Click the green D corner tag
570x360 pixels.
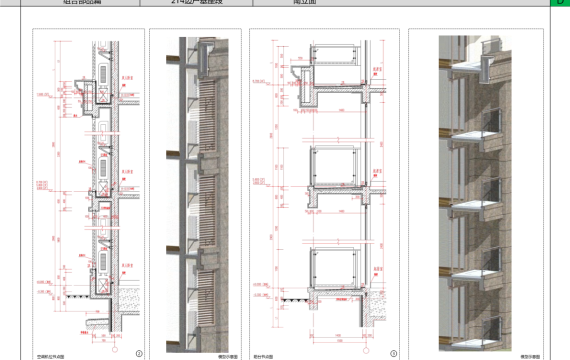click(x=560, y=3)
